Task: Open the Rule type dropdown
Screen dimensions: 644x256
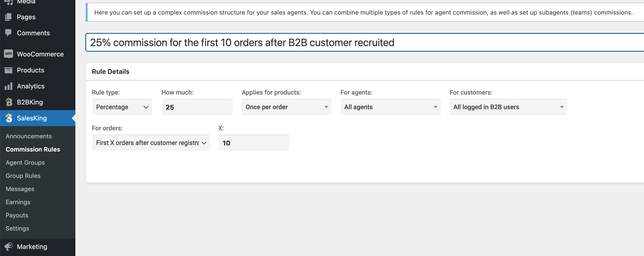Action: [x=122, y=107]
